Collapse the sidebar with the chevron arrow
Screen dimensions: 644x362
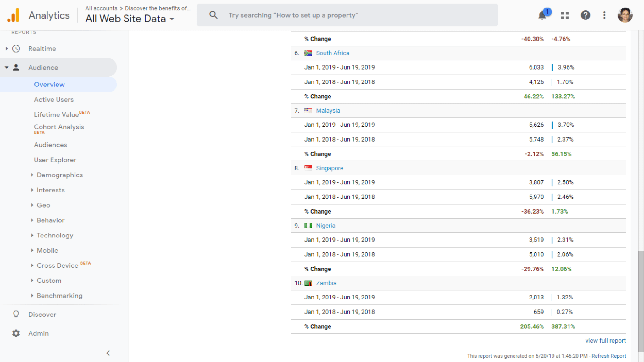pyautogui.click(x=108, y=353)
